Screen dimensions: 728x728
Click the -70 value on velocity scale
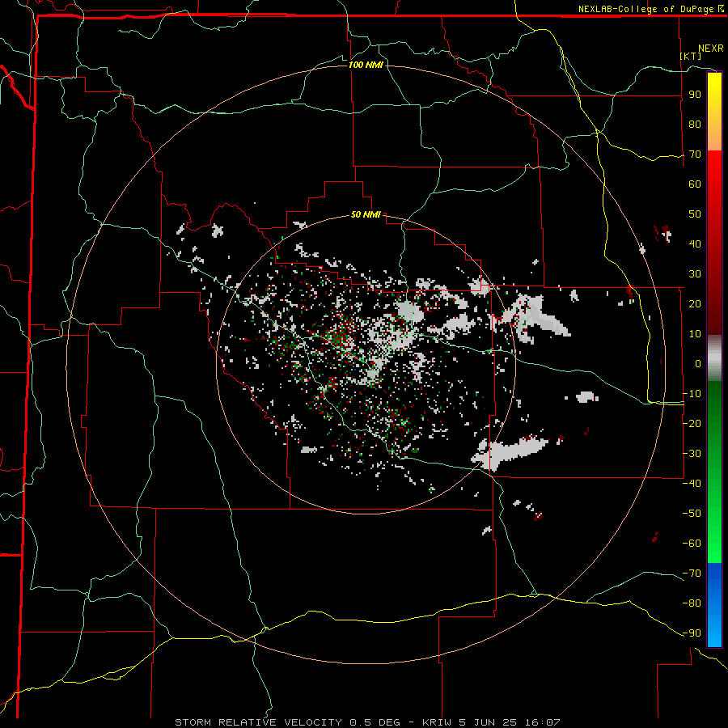click(692, 574)
